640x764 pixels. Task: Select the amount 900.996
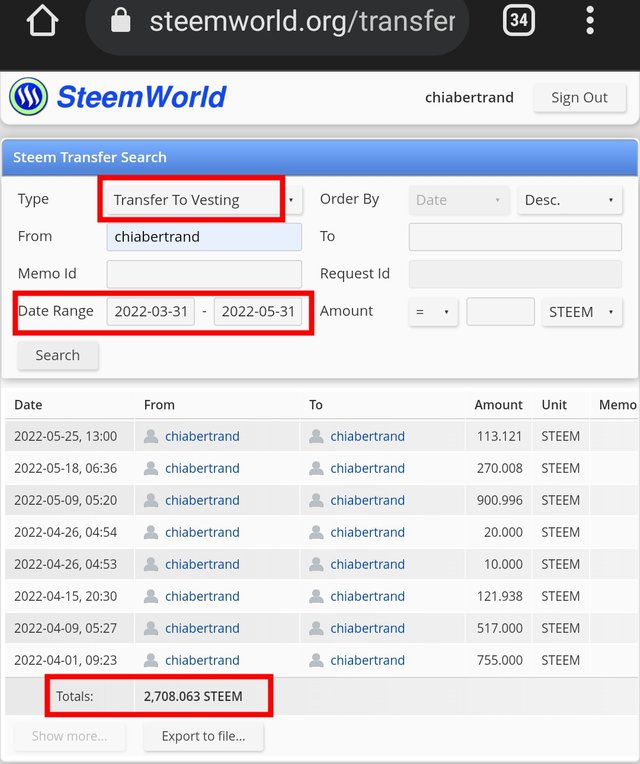click(x=499, y=500)
